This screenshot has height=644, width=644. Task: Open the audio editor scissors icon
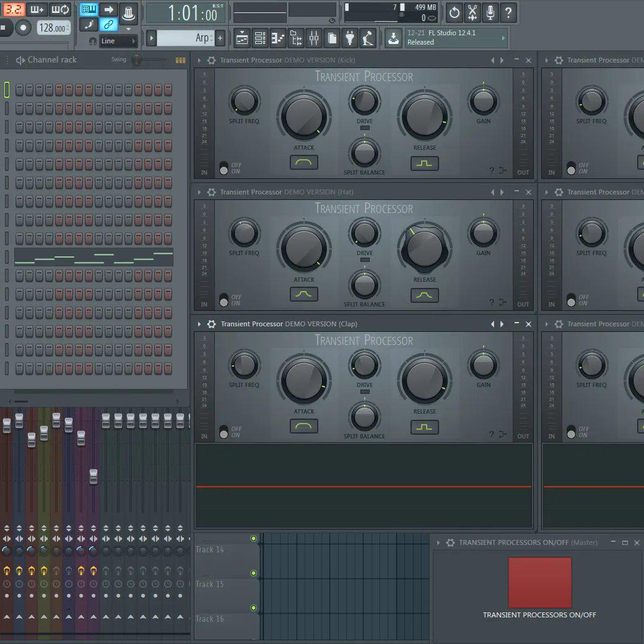[472, 13]
